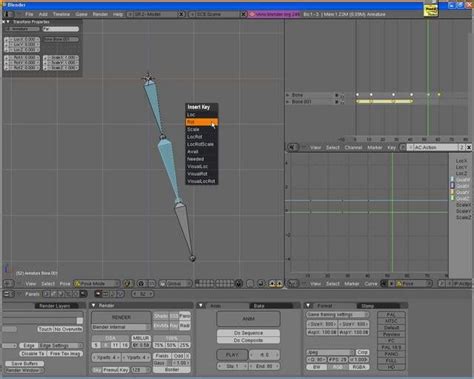Viewport: 474px width, 379px height.
Task: Select the Anim/Playback sub-context icon
Action: (x=113, y=294)
